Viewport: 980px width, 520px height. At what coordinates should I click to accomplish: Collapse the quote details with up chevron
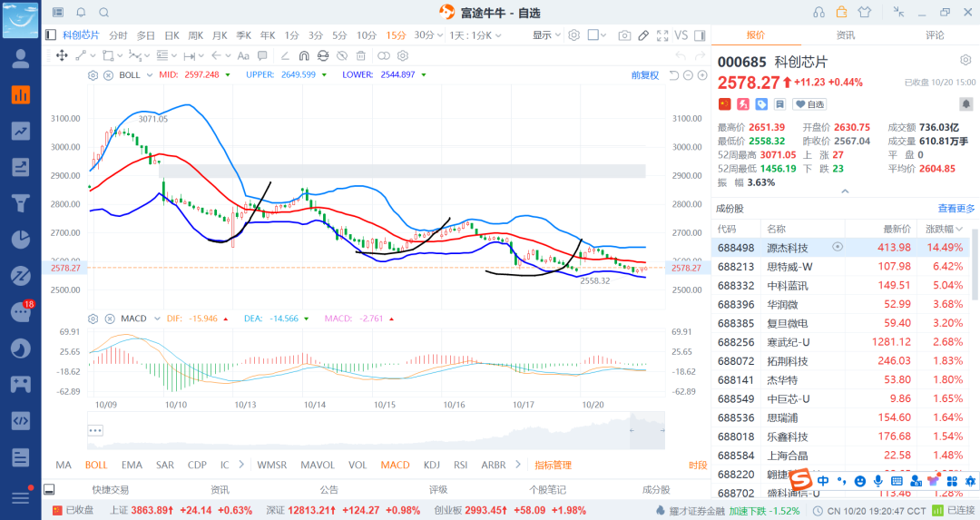(x=845, y=191)
